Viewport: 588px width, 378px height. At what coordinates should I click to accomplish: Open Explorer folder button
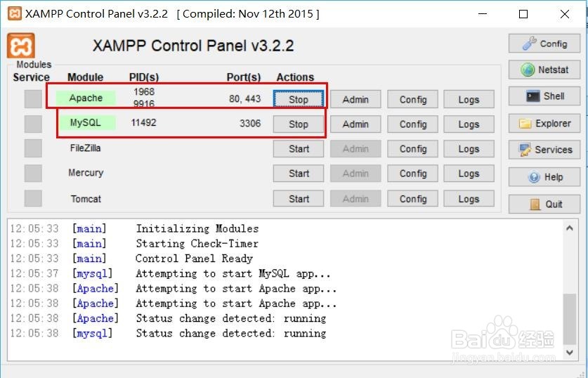pyautogui.click(x=544, y=124)
